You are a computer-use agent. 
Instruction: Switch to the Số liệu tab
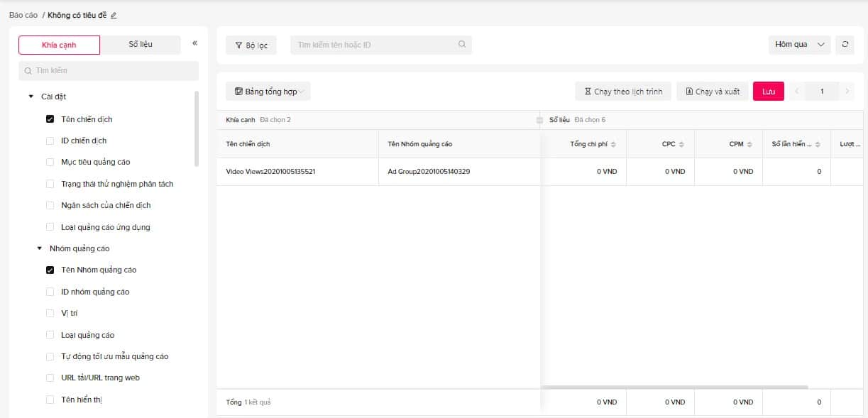click(x=141, y=45)
